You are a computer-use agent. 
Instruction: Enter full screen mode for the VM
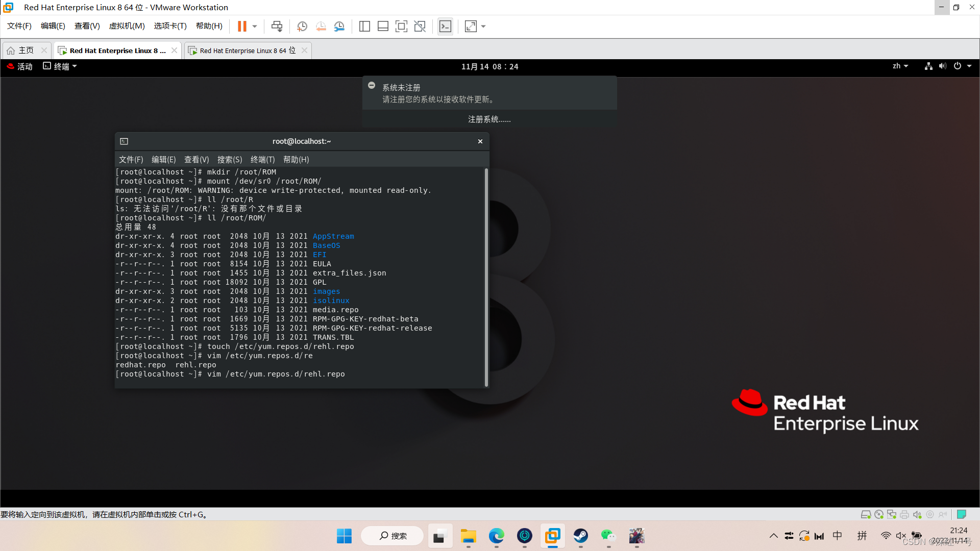(x=401, y=26)
